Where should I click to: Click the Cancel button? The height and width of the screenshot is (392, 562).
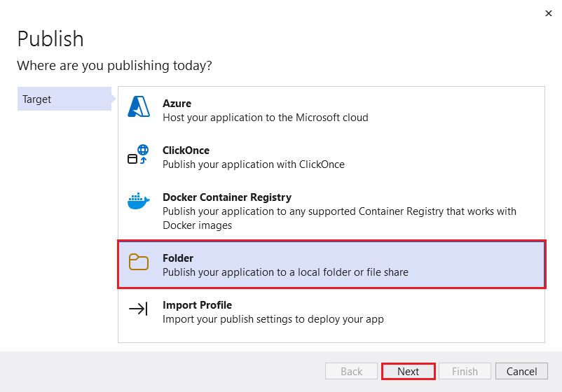point(521,371)
